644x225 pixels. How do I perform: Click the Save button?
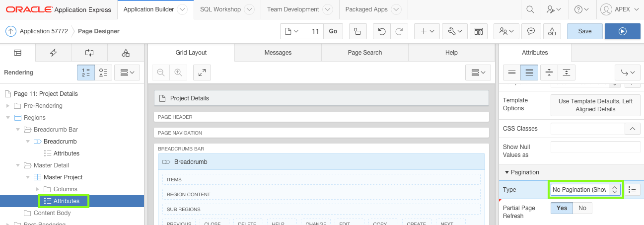pyautogui.click(x=584, y=31)
